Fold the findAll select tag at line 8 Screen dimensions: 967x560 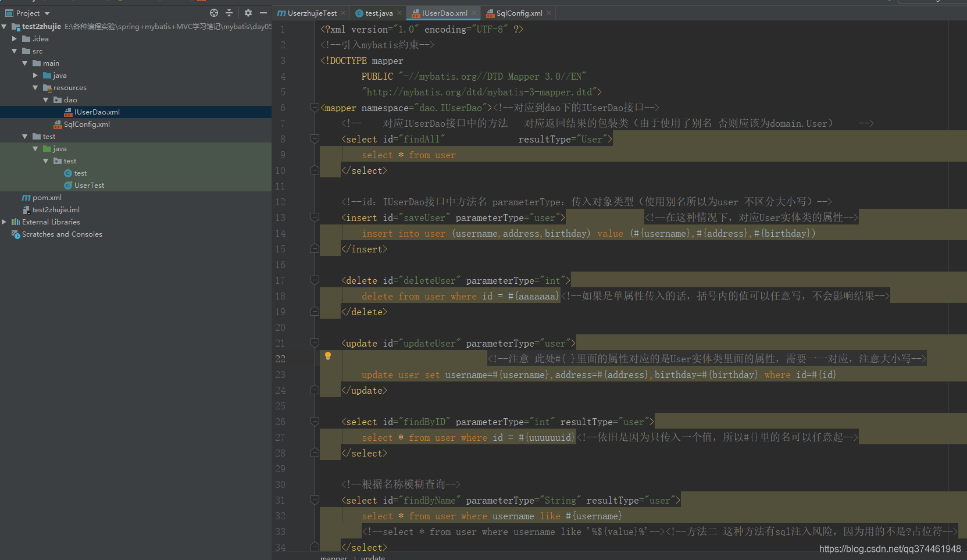coord(315,138)
